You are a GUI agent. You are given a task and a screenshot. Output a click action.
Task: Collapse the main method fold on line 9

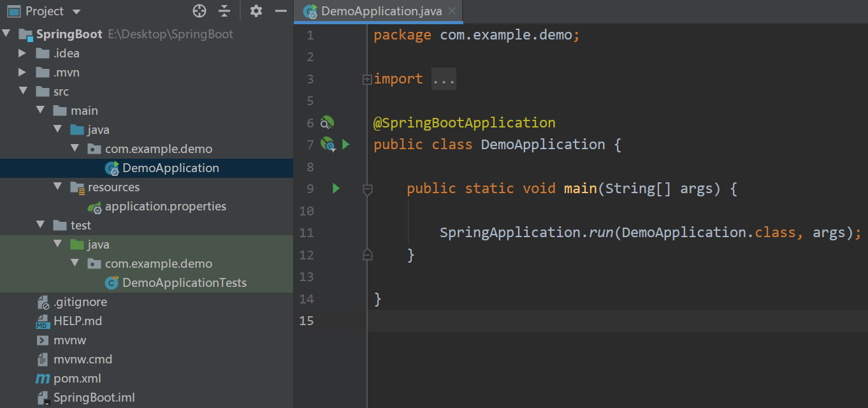pos(367,189)
